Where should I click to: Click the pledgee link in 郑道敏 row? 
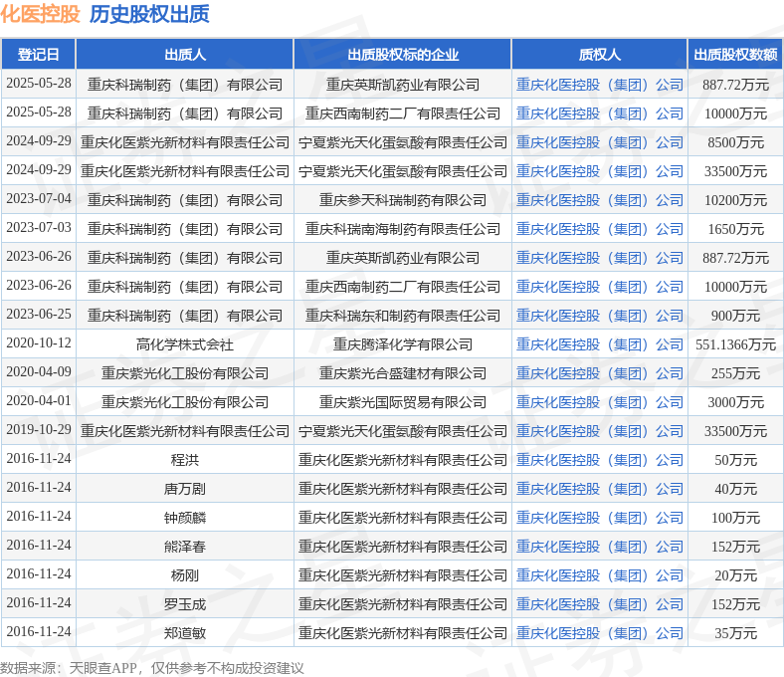point(599,633)
